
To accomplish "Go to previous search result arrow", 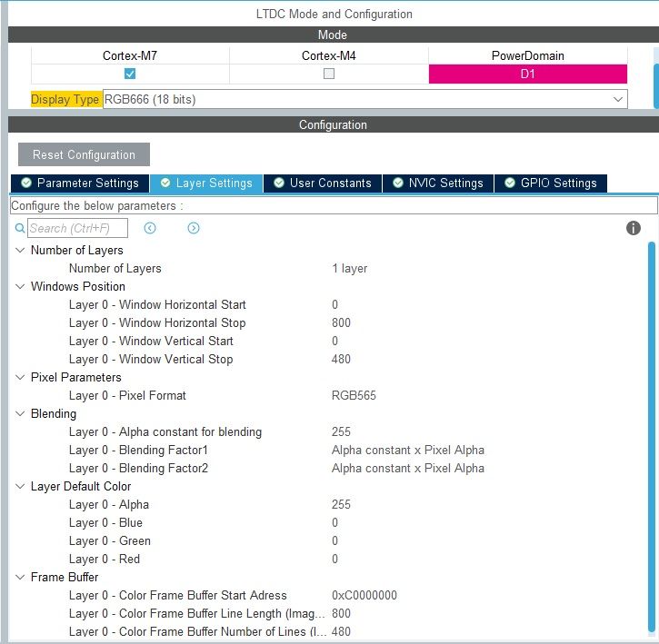I will pyautogui.click(x=150, y=228).
